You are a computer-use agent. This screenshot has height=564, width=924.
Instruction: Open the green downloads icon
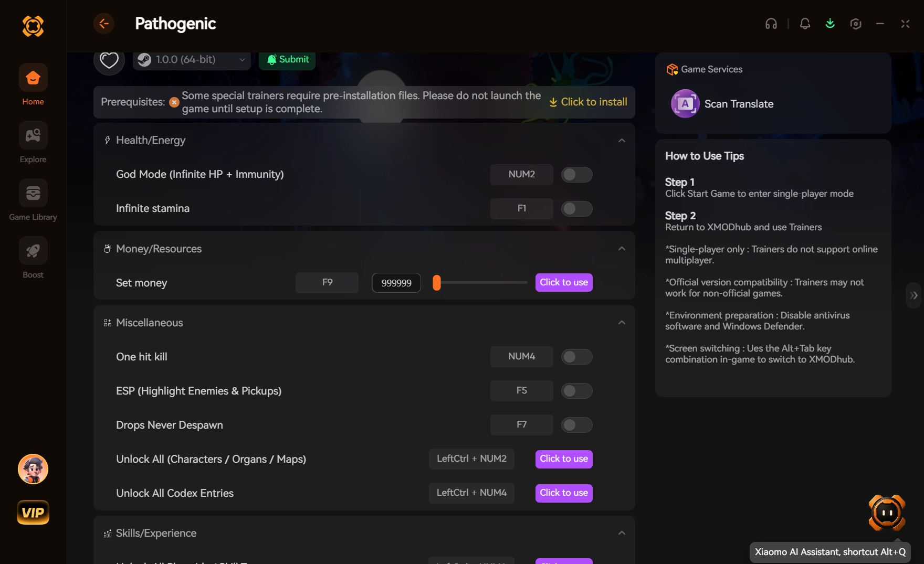pyautogui.click(x=830, y=24)
